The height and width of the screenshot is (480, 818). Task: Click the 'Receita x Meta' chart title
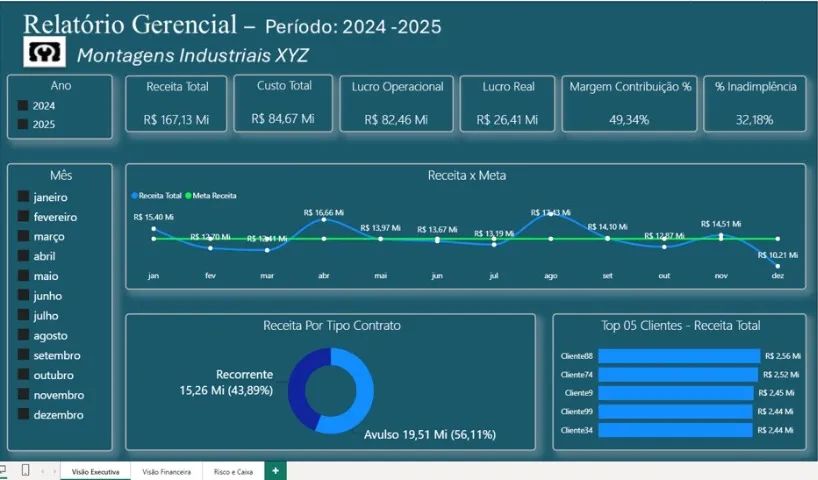tap(467, 175)
